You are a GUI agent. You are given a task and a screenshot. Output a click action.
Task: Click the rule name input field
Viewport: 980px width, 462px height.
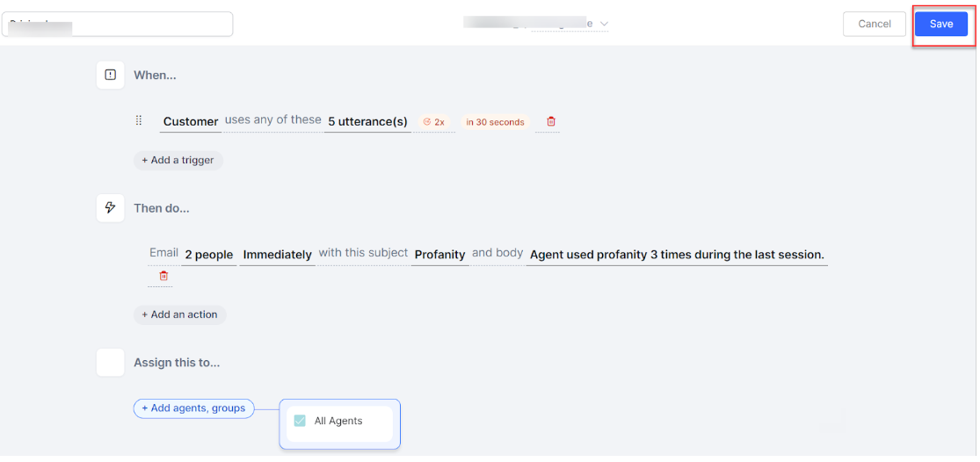tap(117, 24)
